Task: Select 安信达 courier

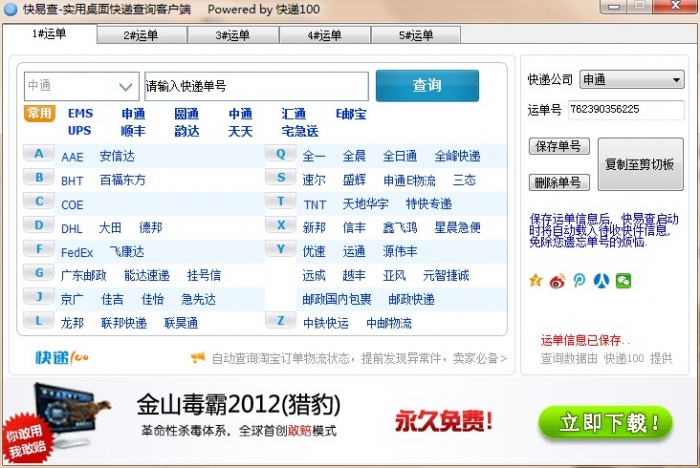Action: 117,156
